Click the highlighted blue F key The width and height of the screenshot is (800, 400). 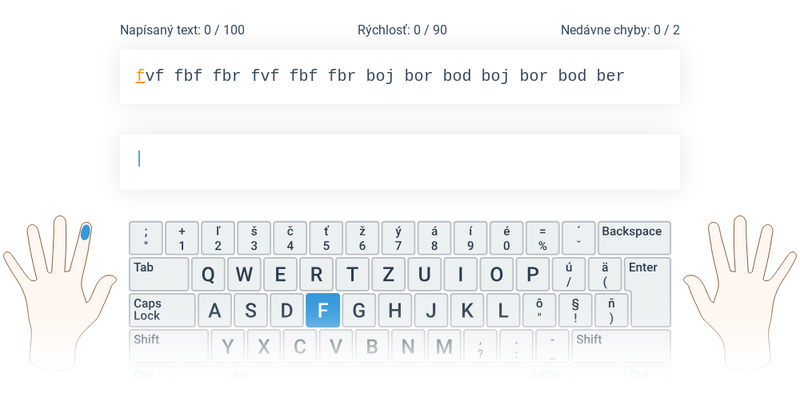coord(322,310)
